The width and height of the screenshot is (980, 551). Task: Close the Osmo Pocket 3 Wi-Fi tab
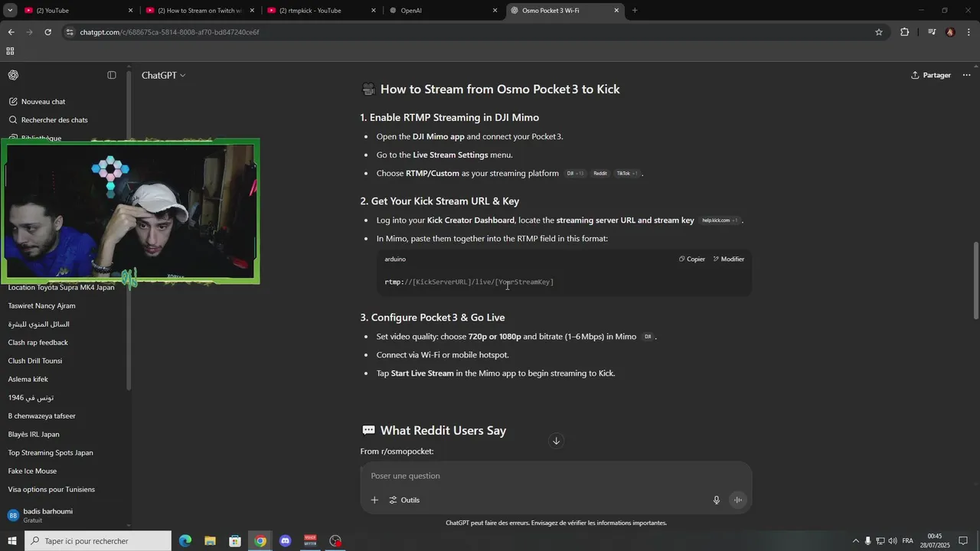(x=617, y=11)
